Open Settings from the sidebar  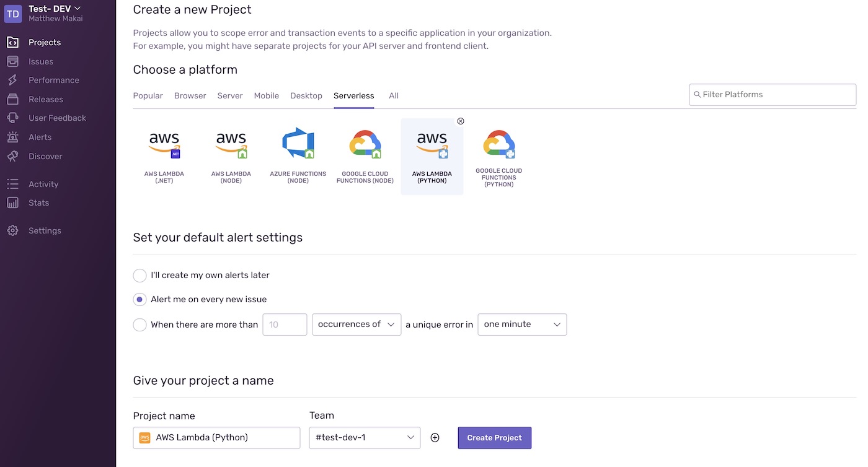[x=45, y=230]
